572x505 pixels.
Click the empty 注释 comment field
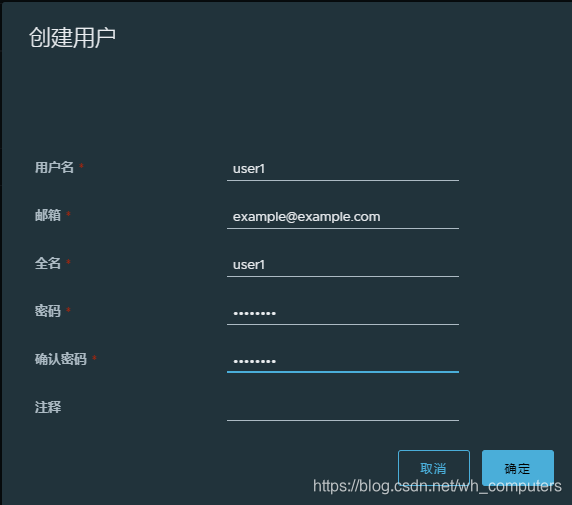[343, 409]
